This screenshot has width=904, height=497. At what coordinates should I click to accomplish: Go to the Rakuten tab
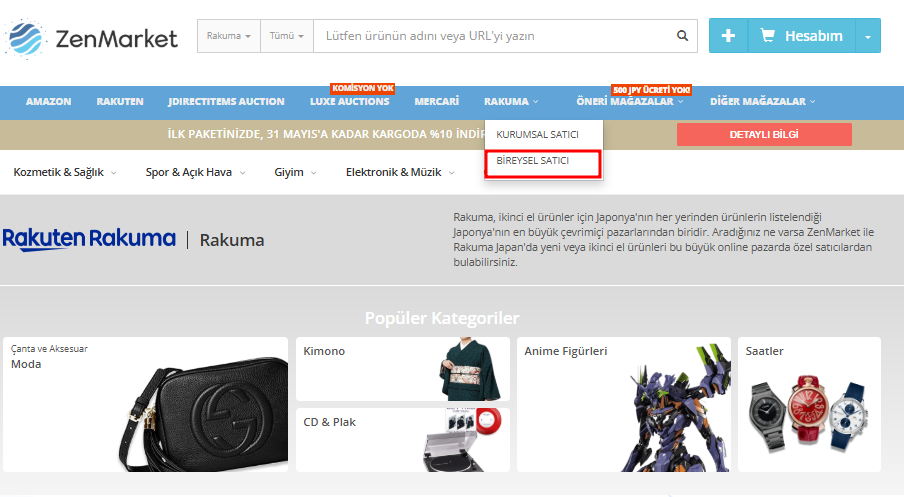[x=120, y=101]
